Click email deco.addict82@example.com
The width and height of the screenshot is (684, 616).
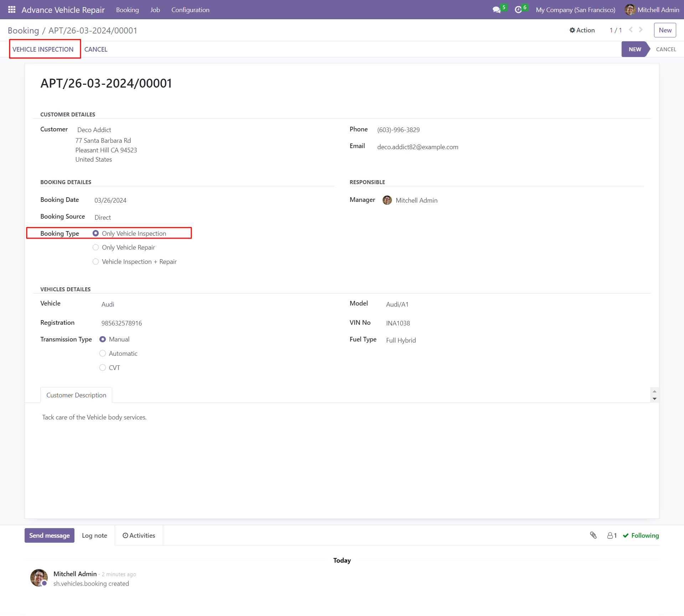[418, 147]
